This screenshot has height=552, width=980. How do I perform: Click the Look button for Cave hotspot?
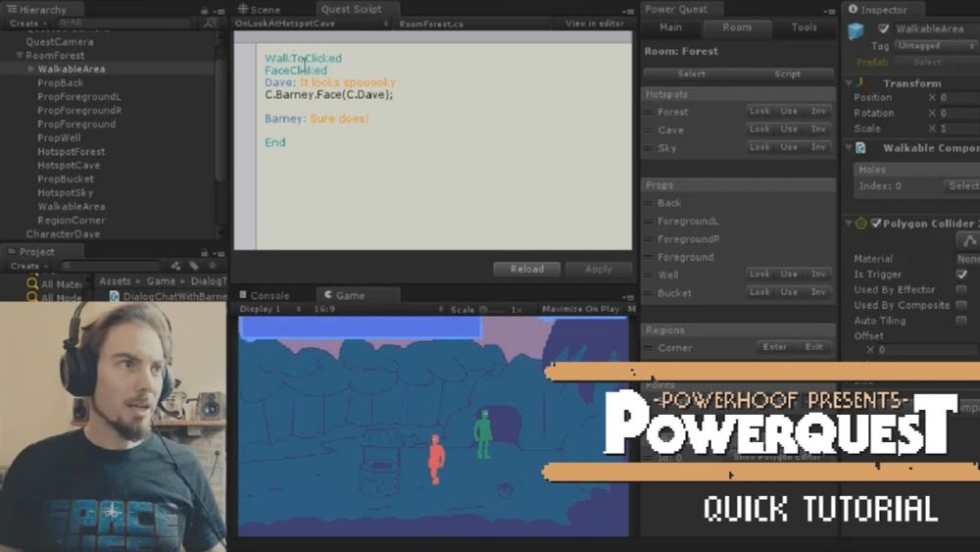[759, 129]
